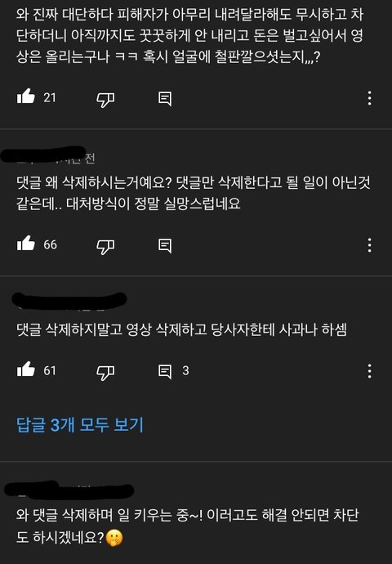392x564 pixels.
Task: Reply to the comment with 21 likes
Action: 165,98
